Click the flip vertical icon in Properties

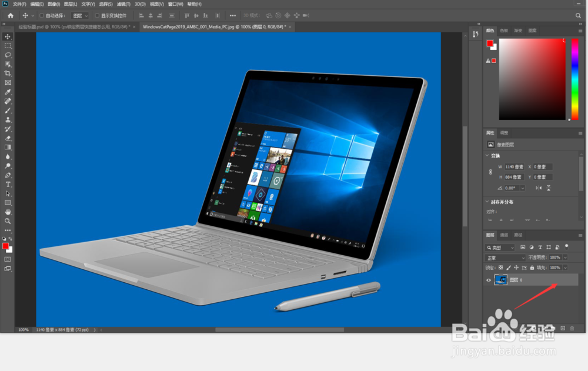548,188
